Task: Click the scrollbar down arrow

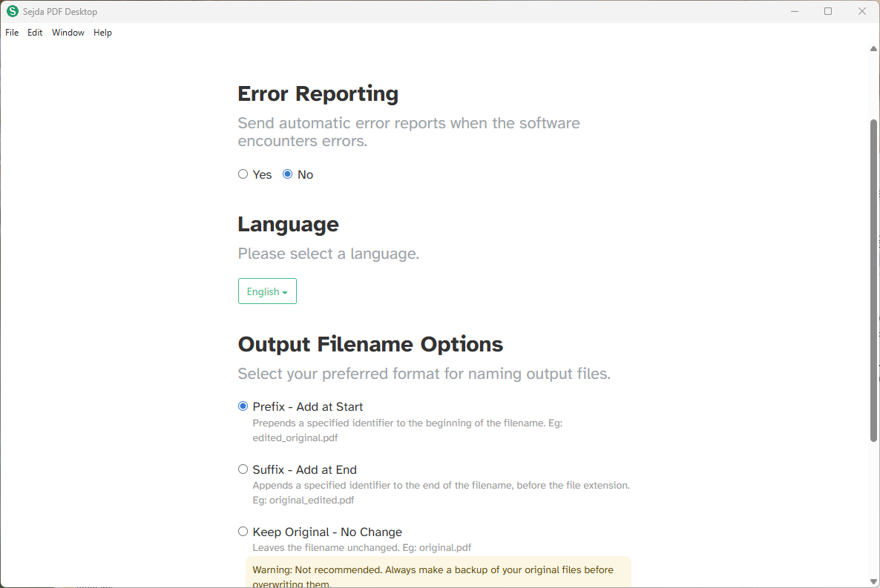Action: tap(873, 581)
